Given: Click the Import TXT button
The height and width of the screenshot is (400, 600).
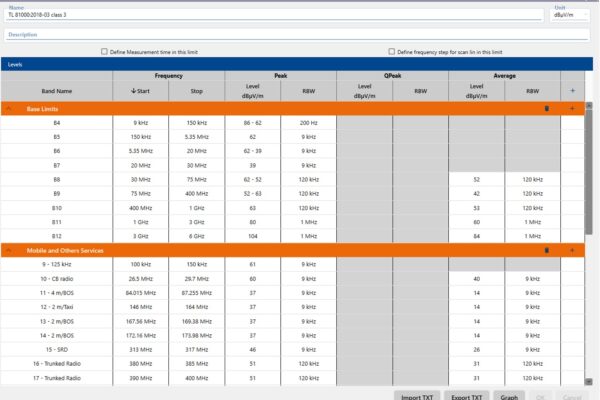Looking at the screenshot, I should [416, 395].
